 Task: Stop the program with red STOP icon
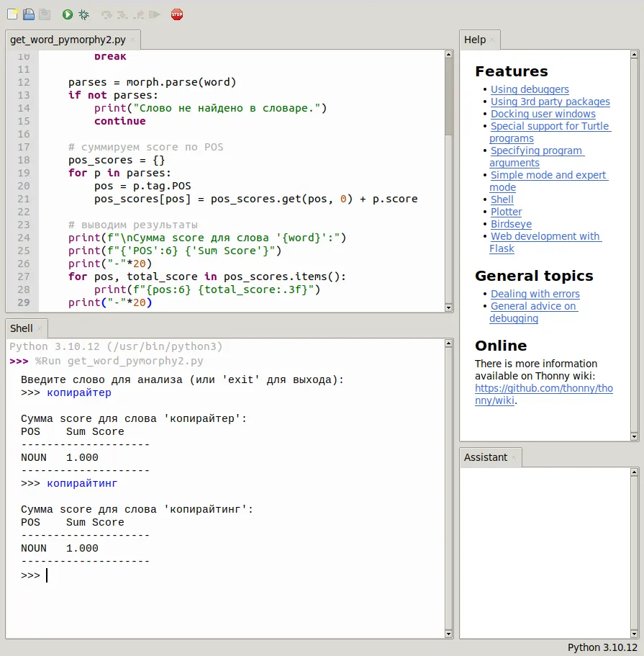click(177, 14)
